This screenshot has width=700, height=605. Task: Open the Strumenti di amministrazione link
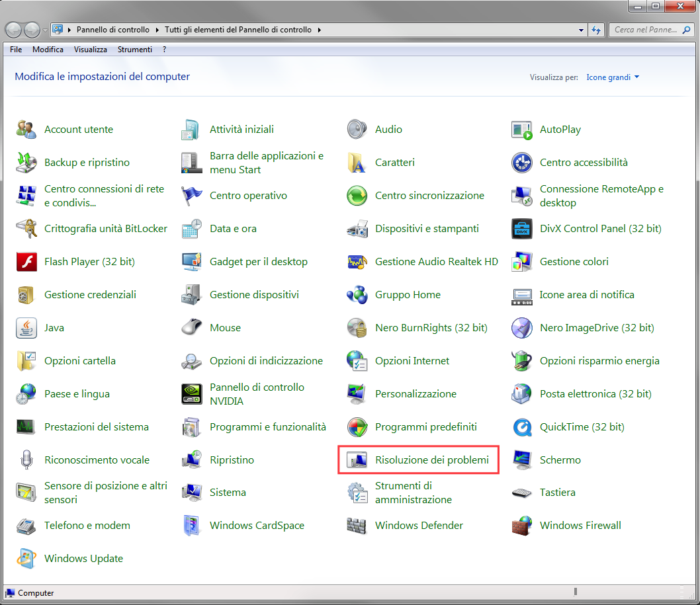point(414,493)
